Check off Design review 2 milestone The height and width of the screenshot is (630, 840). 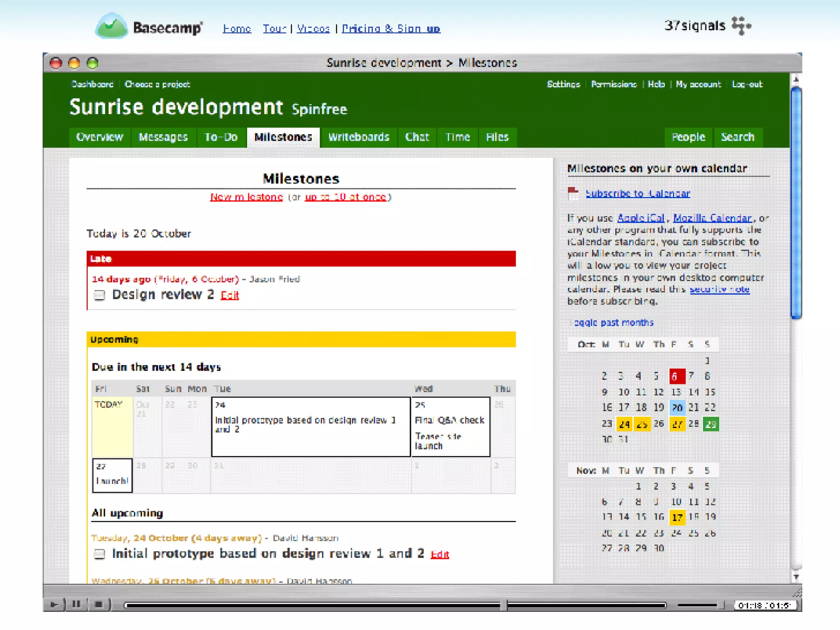coord(99,295)
